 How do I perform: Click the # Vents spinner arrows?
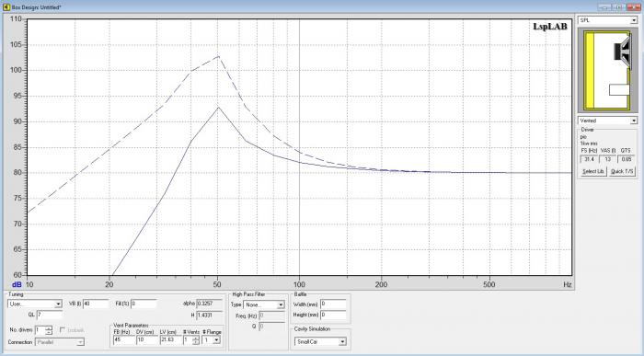(x=195, y=340)
